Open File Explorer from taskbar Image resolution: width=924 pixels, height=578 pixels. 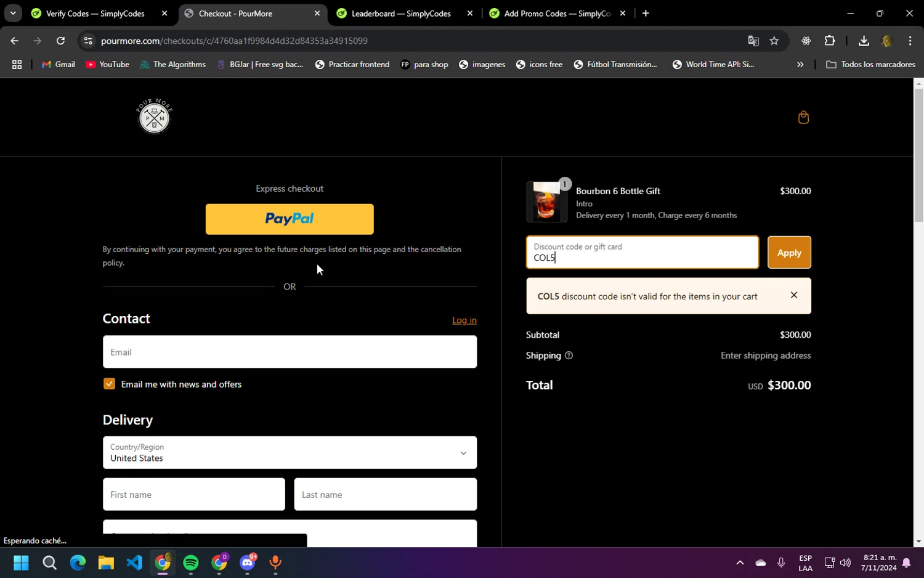pos(106,563)
